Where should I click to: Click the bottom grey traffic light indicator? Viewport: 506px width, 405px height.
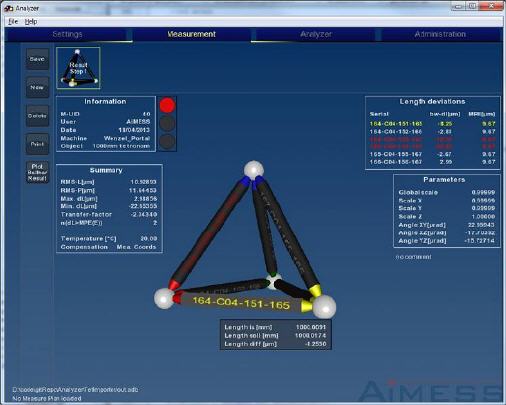point(167,141)
